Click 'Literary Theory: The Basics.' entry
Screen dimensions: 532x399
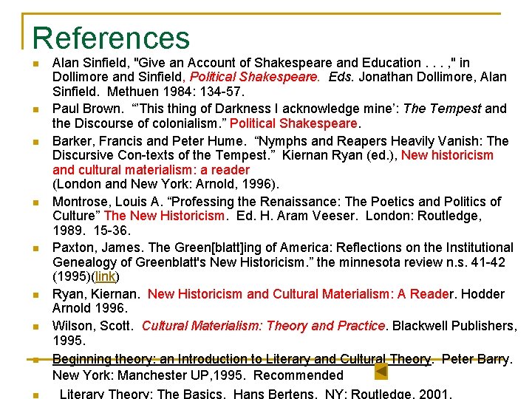[141, 394]
